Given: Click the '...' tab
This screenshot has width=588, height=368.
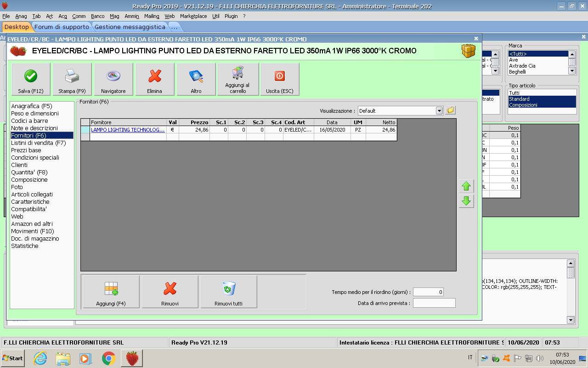Looking at the screenshot, I should click(x=174, y=27).
